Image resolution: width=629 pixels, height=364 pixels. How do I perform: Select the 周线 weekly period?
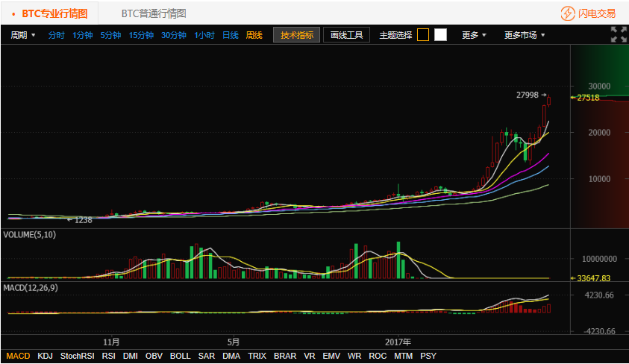[x=254, y=35]
